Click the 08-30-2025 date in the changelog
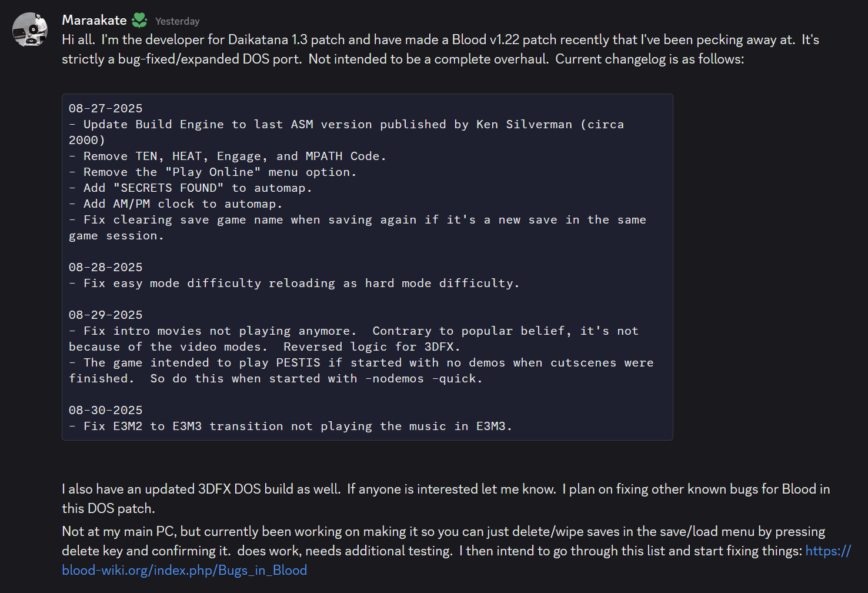 coord(105,410)
